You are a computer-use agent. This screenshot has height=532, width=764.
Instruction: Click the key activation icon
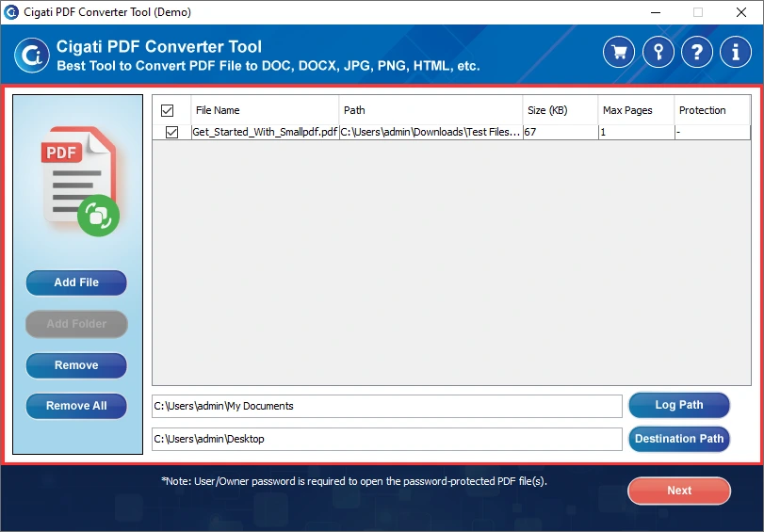(658, 52)
